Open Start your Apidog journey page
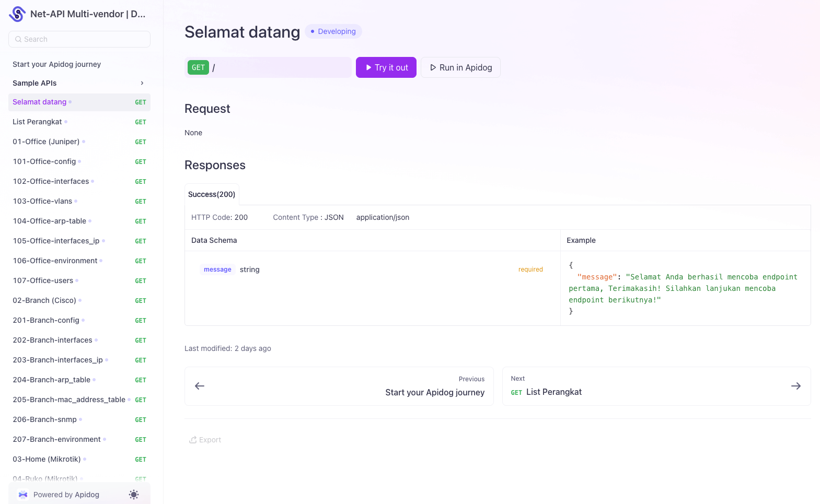Screen dimensions: 820x504 [56, 64]
